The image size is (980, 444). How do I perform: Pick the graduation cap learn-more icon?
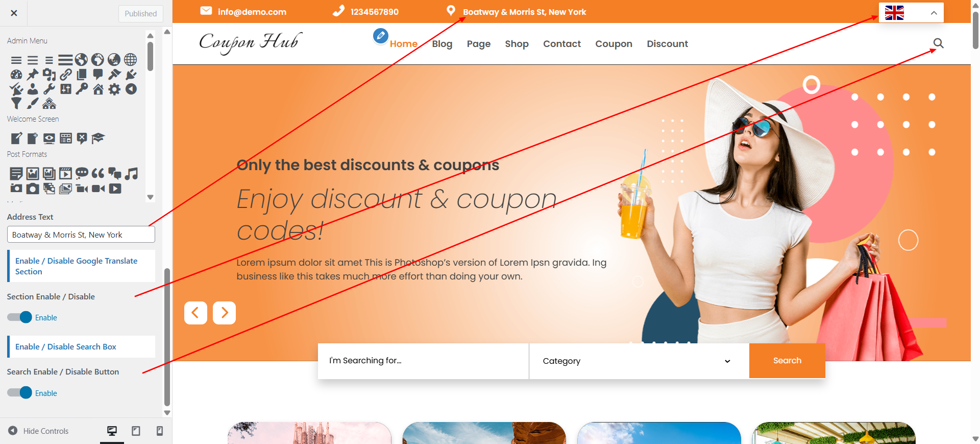pyautogui.click(x=98, y=138)
